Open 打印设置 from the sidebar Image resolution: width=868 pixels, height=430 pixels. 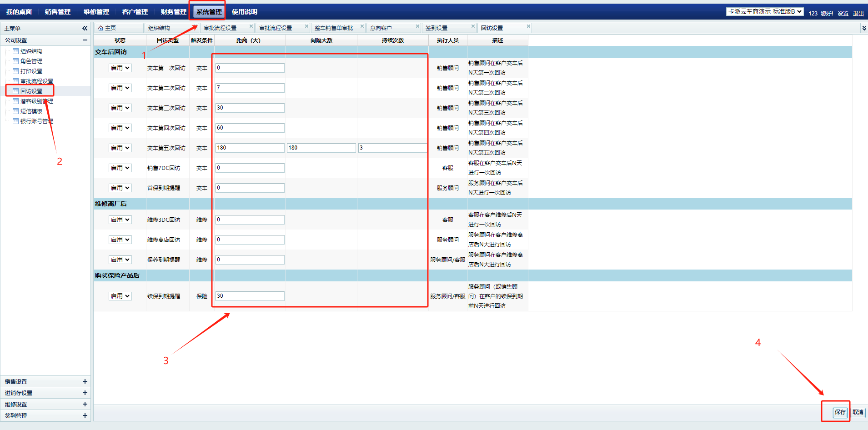tap(31, 71)
